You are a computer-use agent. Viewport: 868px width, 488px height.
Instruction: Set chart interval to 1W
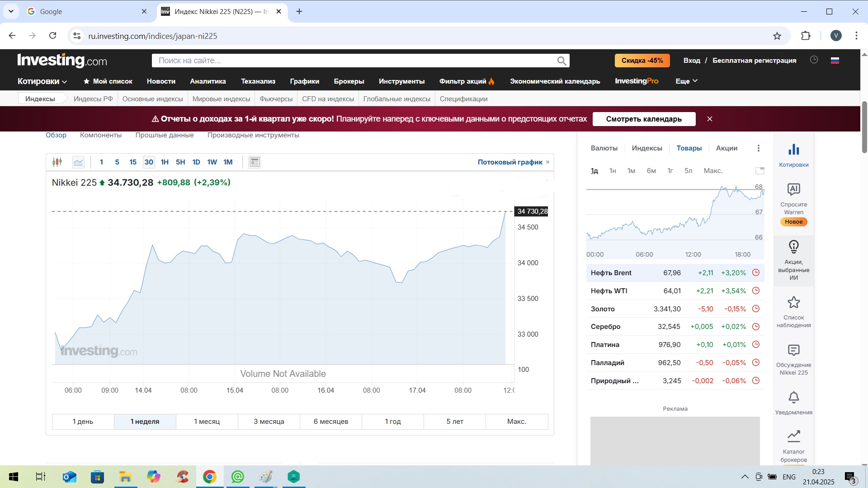[x=212, y=162]
